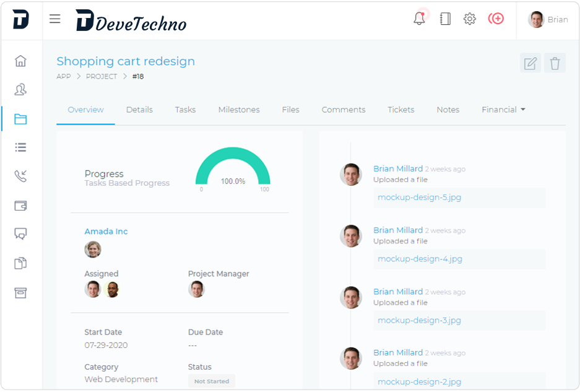Open the users icon in sidebar
The width and height of the screenshot is (582, 392).
(21, 89)
